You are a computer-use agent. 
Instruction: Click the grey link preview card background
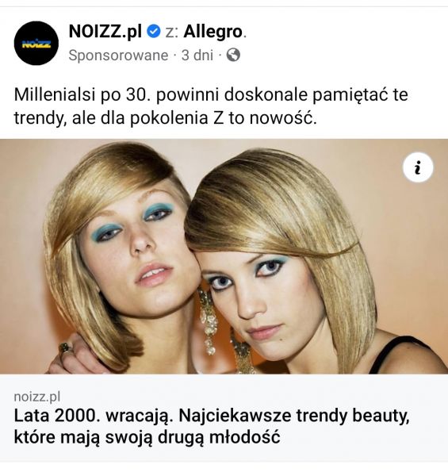point(224,418)
